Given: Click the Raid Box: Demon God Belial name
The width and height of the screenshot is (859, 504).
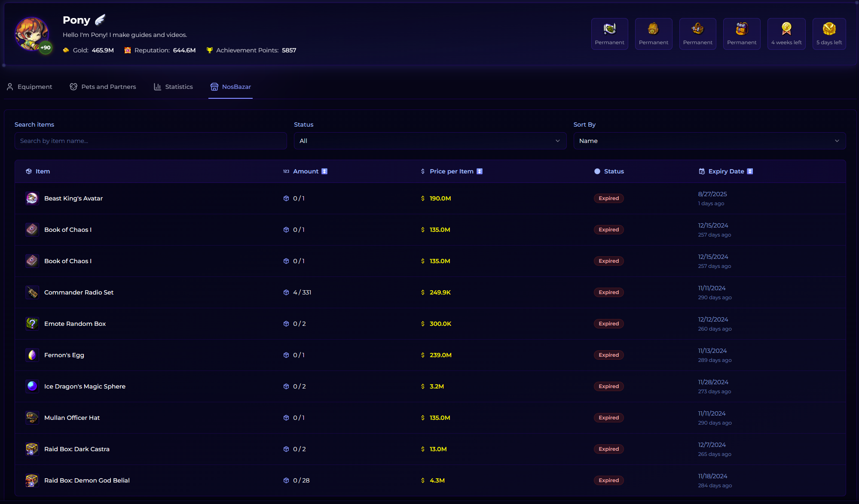Looking at the screenshot, I should point(87,480).
